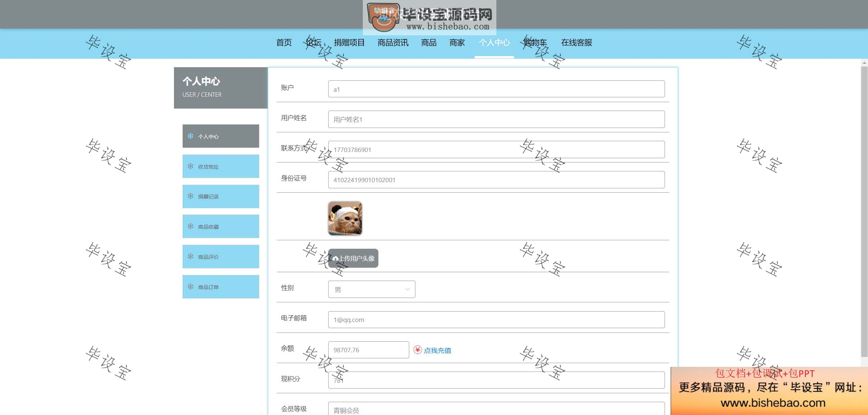Click the snowflake icon beside 收货地址

tap(191, 166)
